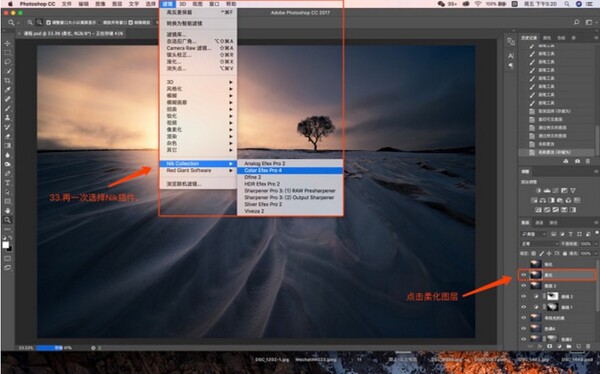Toggle lock transparent pixels in Layers
This screenshot has height=374, width=600.
(x=533, y=253)
